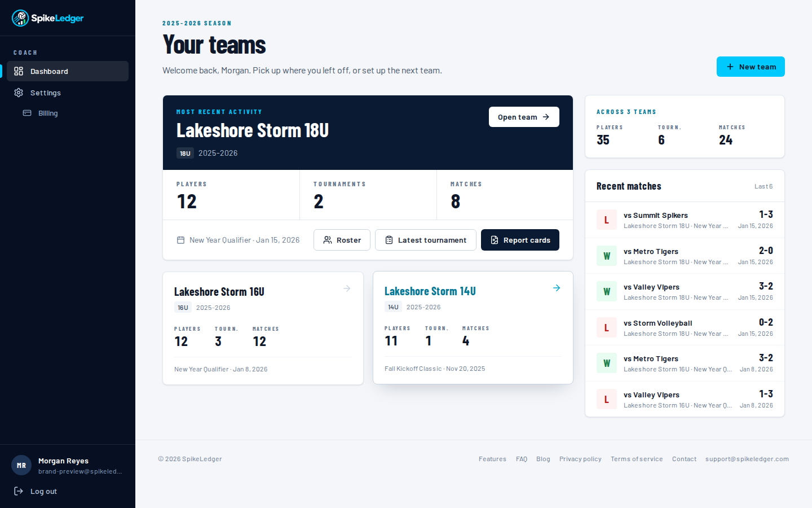Click the L result badge for Summit Spikers
This screenshot has height=508, width=812.
607,220
